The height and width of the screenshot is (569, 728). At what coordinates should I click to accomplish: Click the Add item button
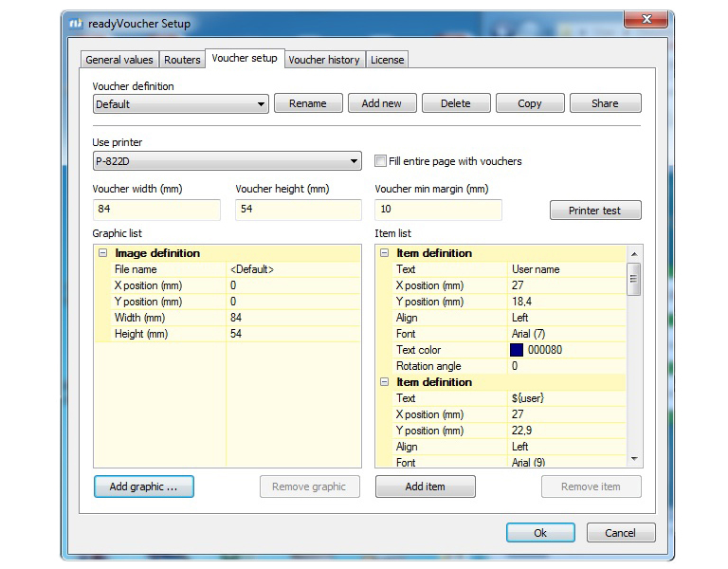pyautogui.click(x=425, y=486)
